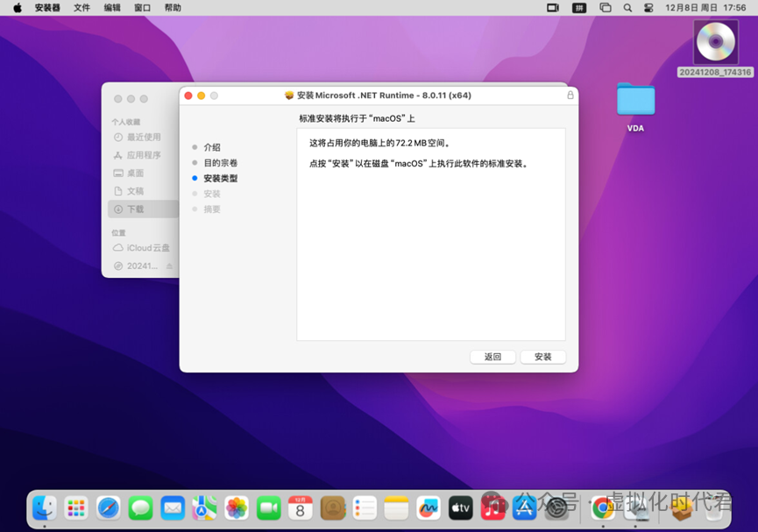Screen dimensions: 758x532
Task: Open the Control Center in the menu bar
Action: click(648, 7)
